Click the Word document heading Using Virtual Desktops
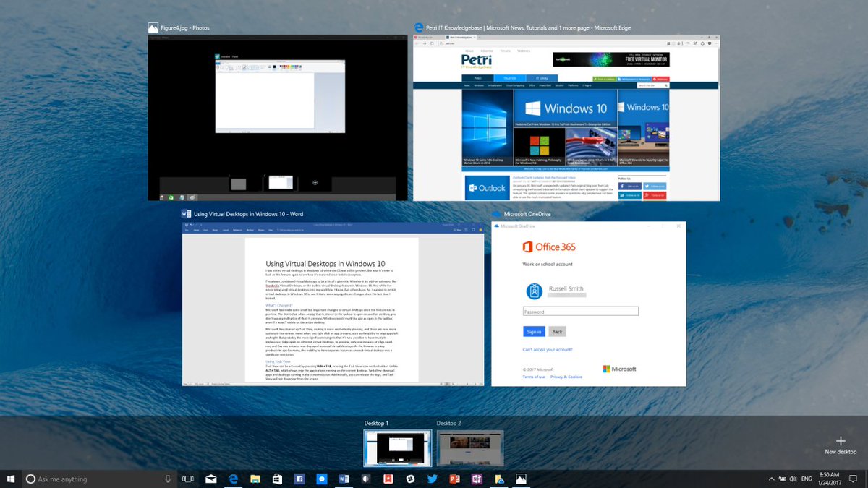This screenshot has width=868, height=488. coord(325,265)
